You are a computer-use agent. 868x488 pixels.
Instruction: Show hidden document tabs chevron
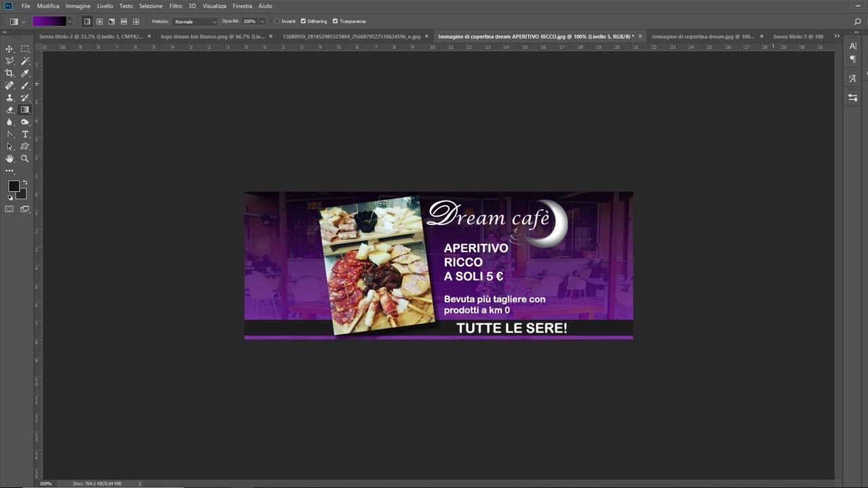tap(837, 36)
